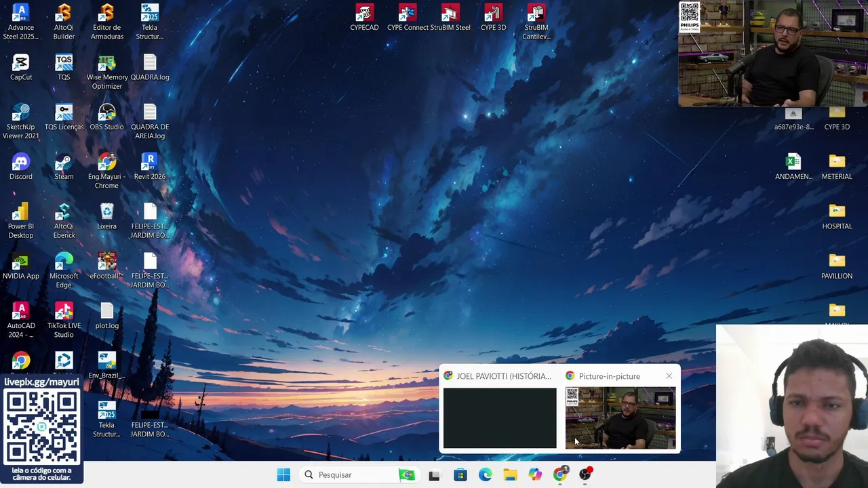The image size is (868, 488).
Task: Open the PAVILLION folder
Action: (837, 266)
